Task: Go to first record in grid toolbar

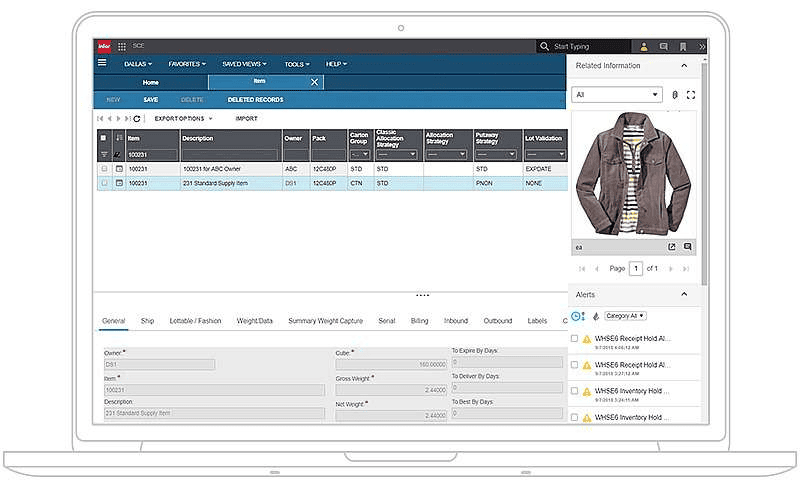Action: [x=100, y=118]
